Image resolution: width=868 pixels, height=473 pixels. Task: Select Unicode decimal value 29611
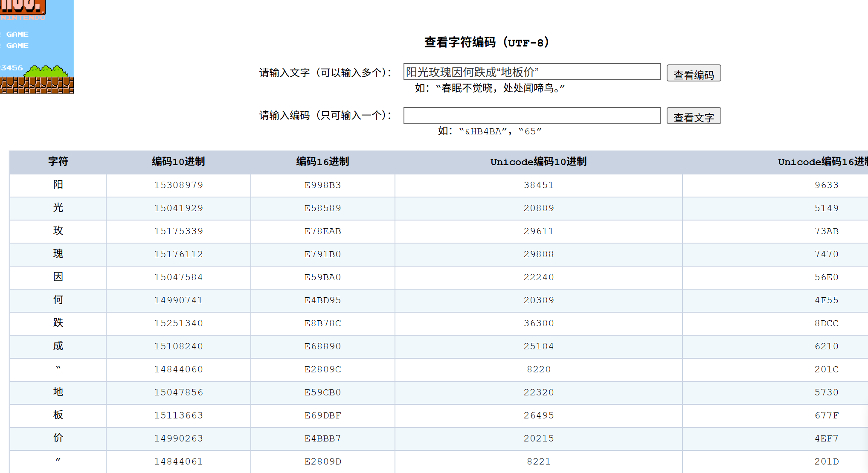coord(538,231)
